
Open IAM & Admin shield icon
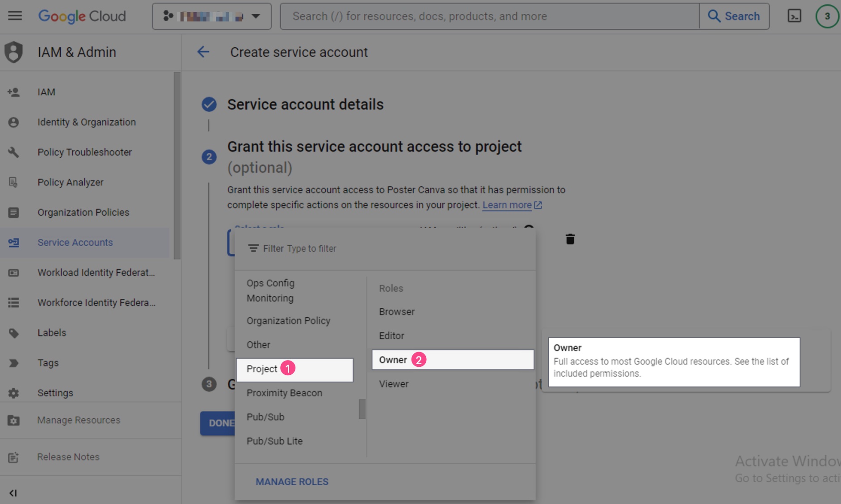[13, 52]
